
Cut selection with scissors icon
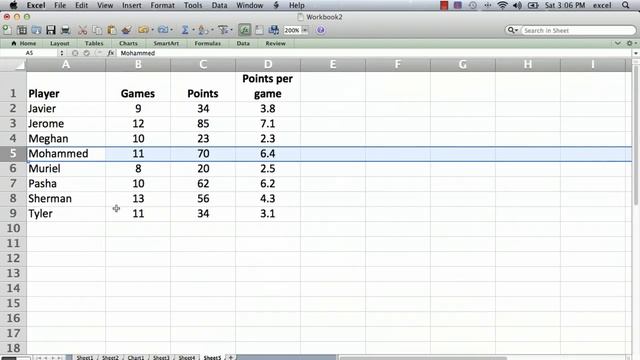coord(82,30)
